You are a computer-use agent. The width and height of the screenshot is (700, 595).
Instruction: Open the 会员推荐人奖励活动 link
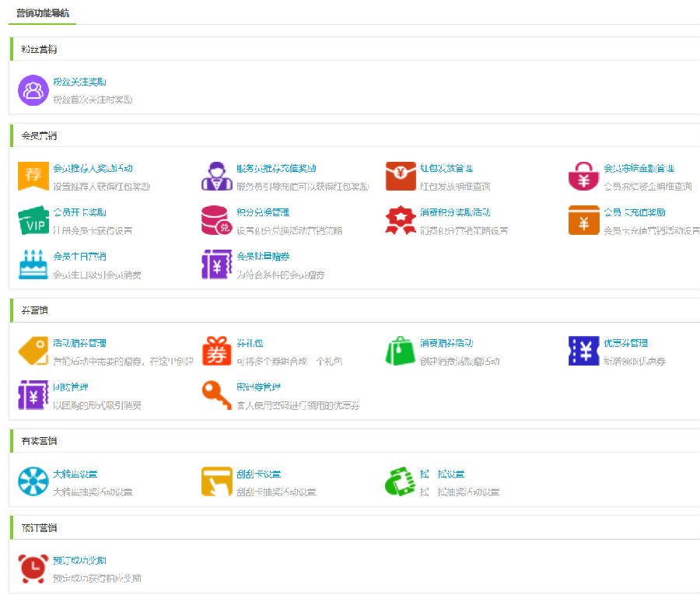pos(93,168)
